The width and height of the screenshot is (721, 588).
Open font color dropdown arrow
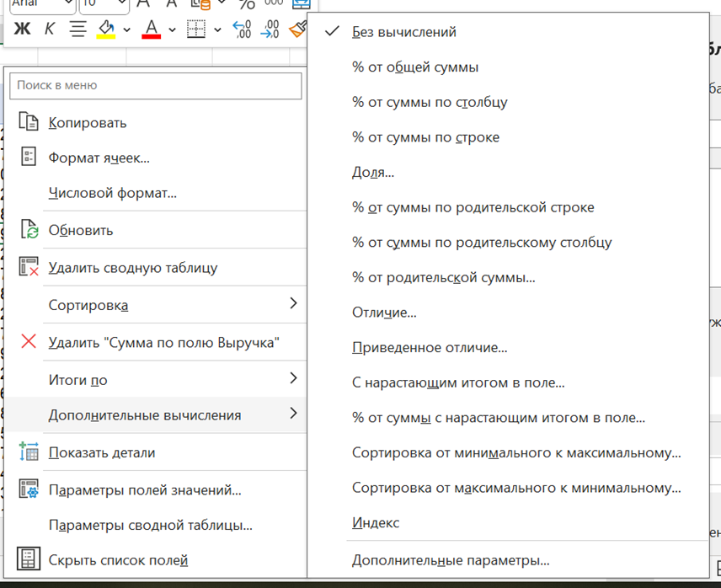click(x=172, y=30)
